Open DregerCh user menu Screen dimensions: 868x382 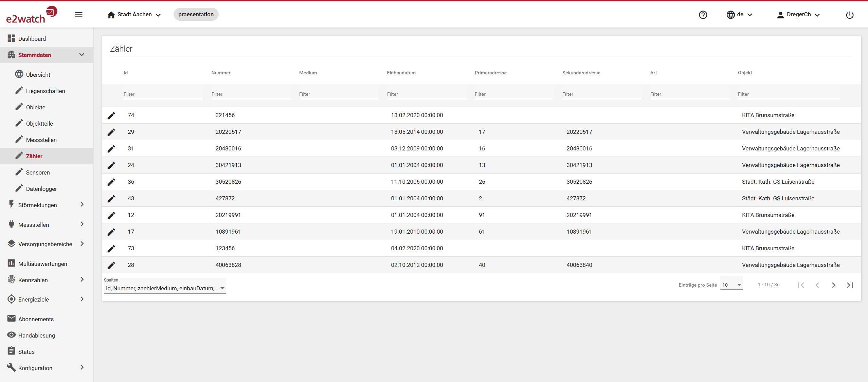(x=798, y=15)
